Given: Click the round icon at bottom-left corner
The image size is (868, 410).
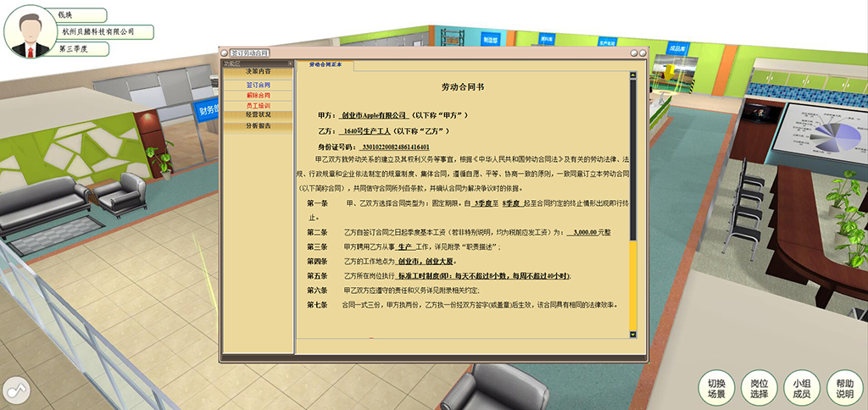Looking at the screenshot, I should [15, 391].
